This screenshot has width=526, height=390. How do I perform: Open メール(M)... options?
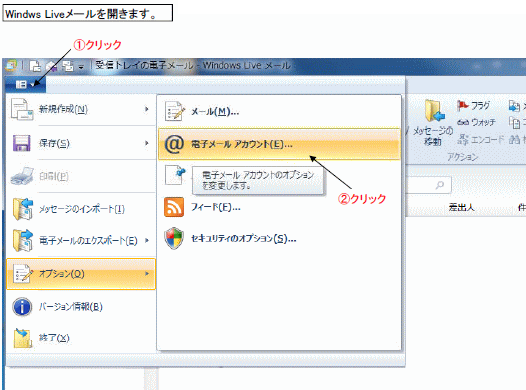(279, 111)
